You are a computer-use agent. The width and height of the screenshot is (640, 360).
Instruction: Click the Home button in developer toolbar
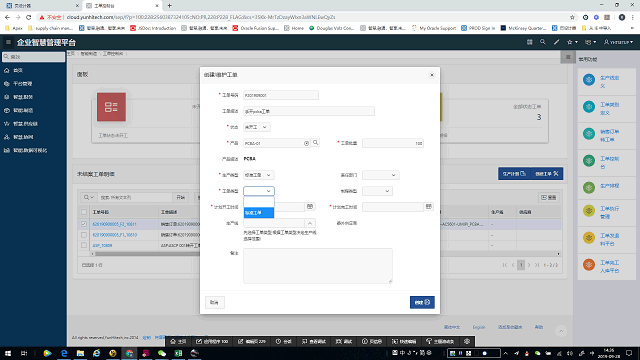[178, 341]
